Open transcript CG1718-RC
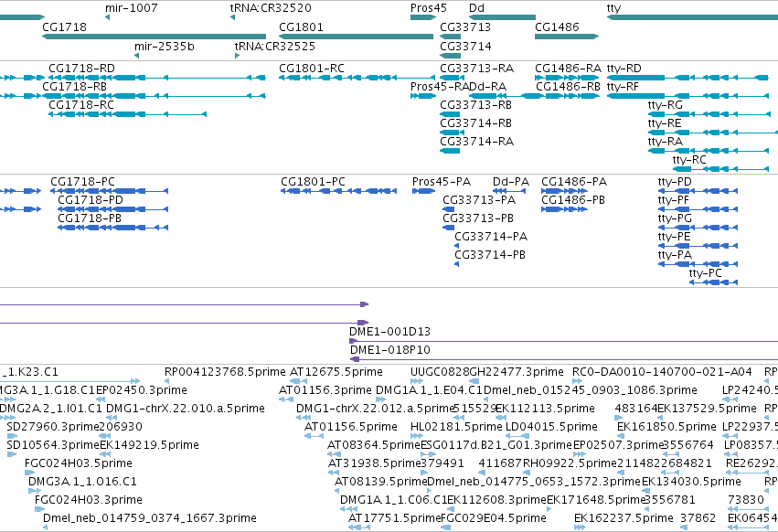 [x=127, y=114]
